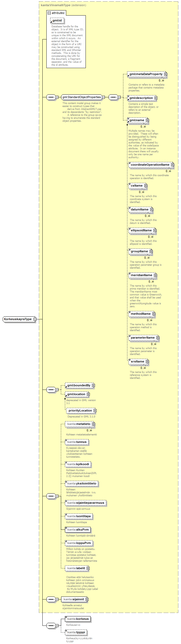Click the sequence icon beside gml:boundedBy
Viewport: 181px width, 644px height.
tap(51, 390)
